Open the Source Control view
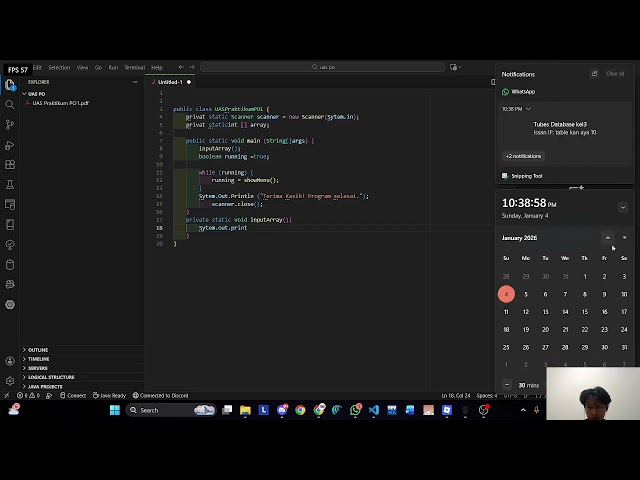 pos(10,124)
